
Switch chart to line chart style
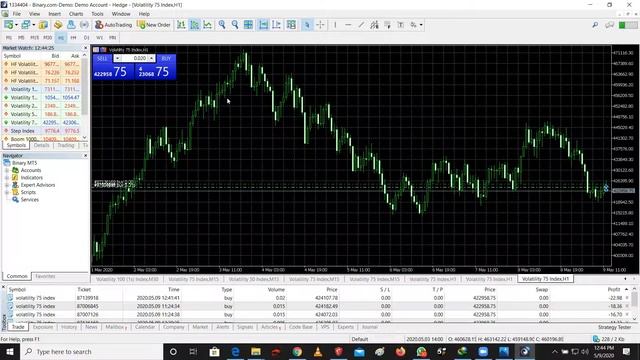click(x=208, y=25)
